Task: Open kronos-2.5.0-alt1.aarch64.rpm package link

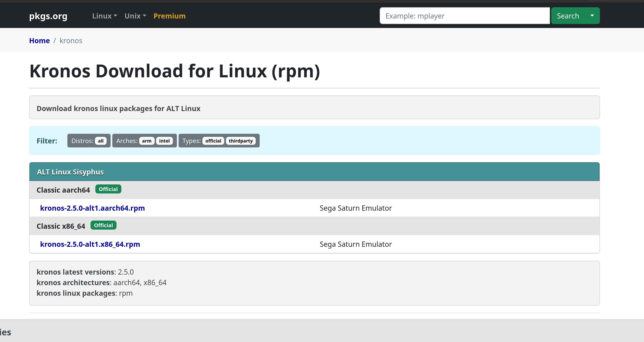Action: [92, 208]
